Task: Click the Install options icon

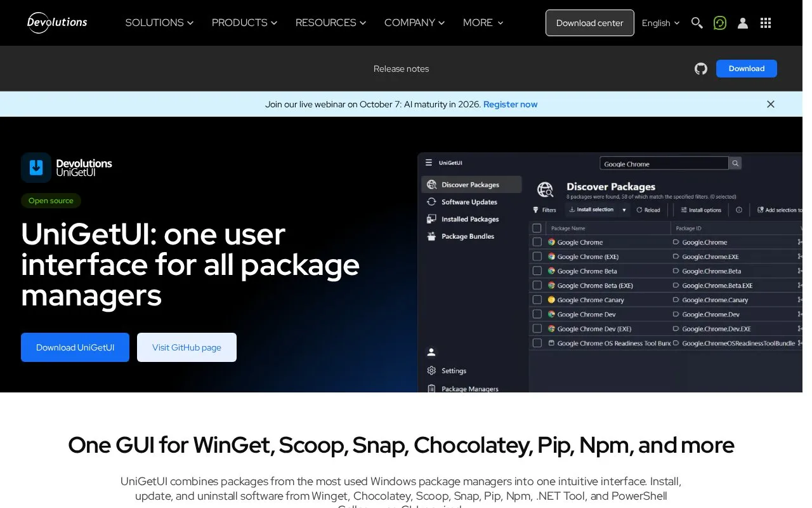Action: tap(684, 210)
